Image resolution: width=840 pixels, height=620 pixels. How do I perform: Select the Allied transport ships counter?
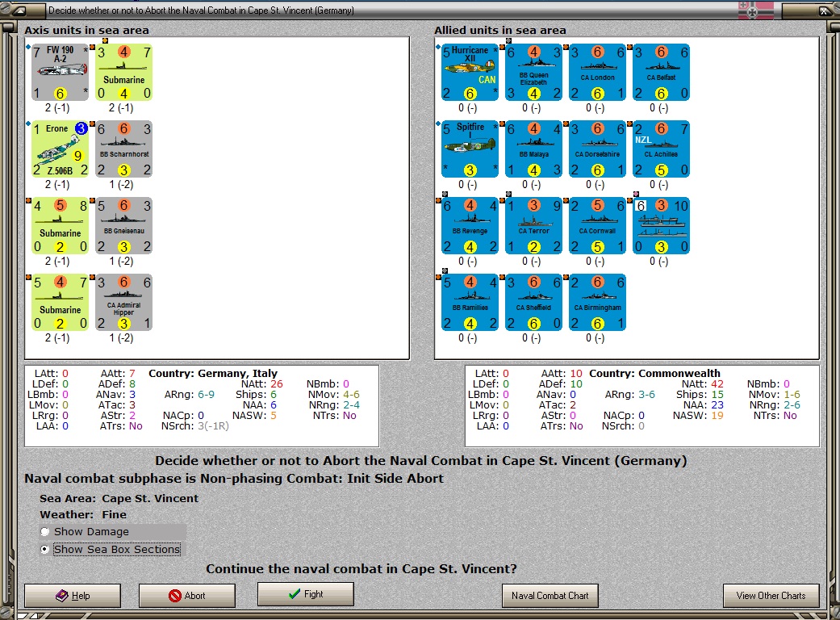[661, 225]
